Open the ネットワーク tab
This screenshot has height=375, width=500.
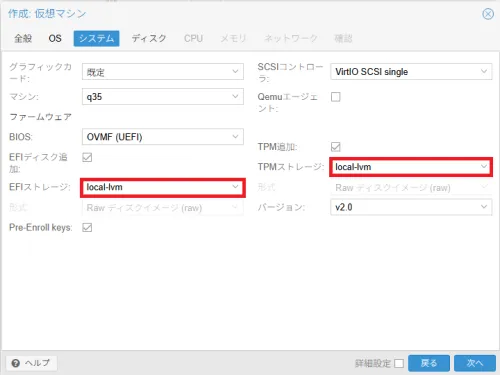point(291,38)
